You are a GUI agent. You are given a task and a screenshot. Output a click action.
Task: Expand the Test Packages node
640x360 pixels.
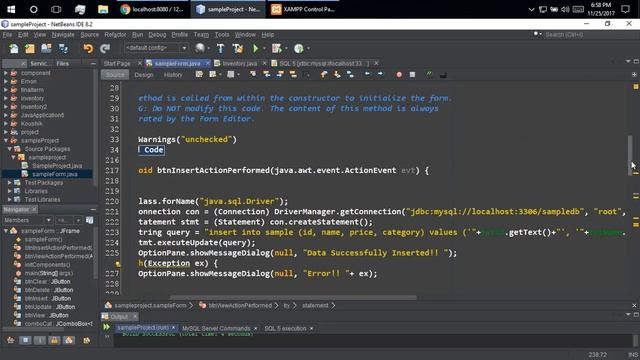coord(9,182)
